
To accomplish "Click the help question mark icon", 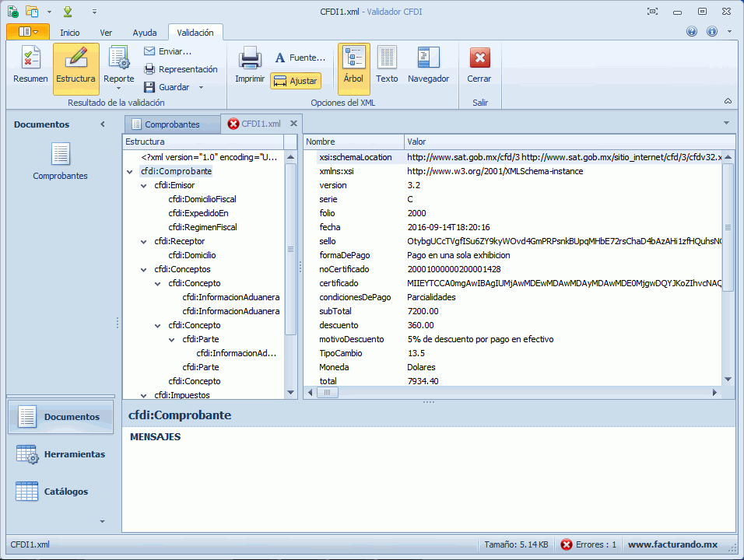I will coord(692,32).
